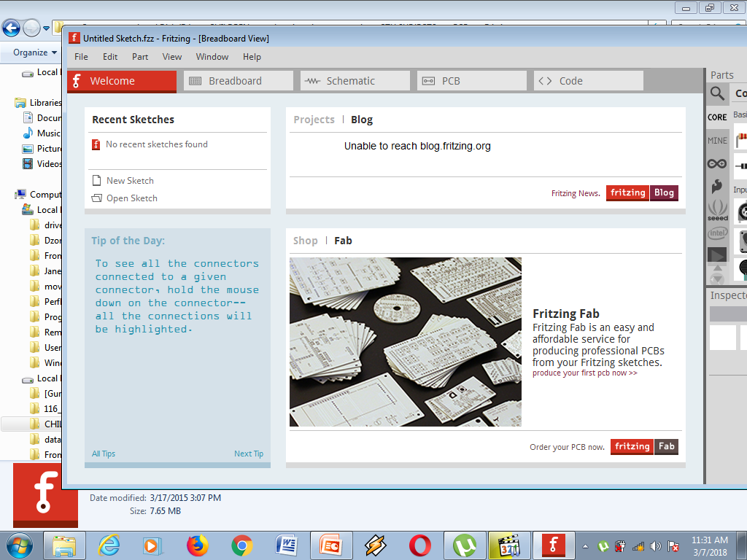
Task: Open Google Chrome from taskbar
Action: [x=242, y=545]
